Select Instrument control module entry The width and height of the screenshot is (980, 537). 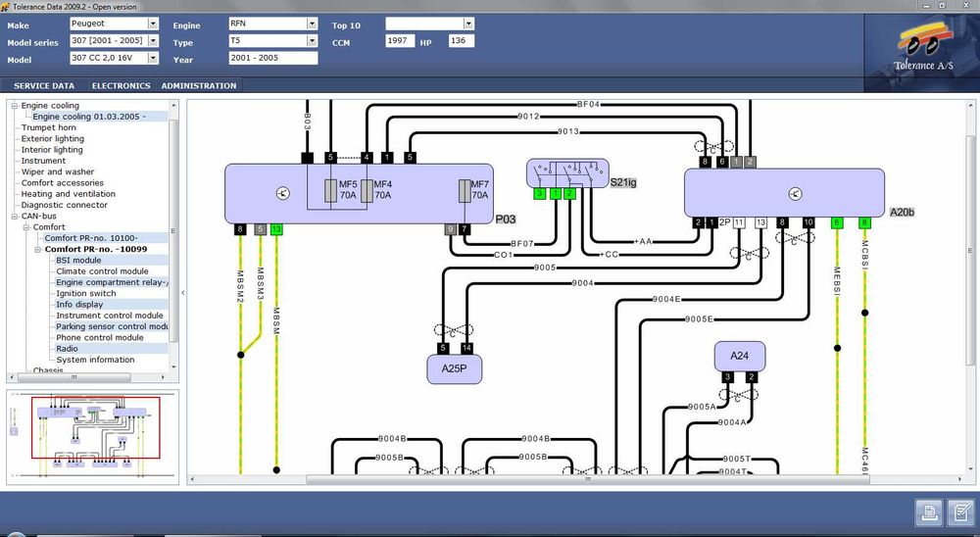(110, 316)
